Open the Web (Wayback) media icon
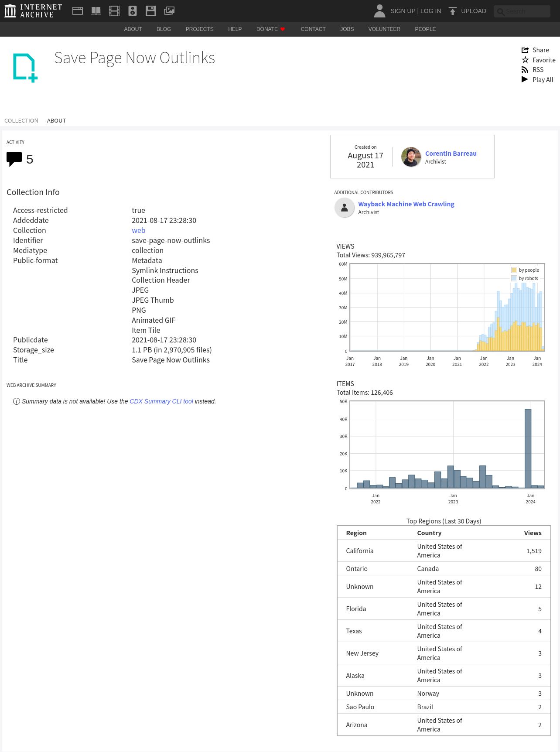This screenshot has height=752, width=560. [78, 11]
